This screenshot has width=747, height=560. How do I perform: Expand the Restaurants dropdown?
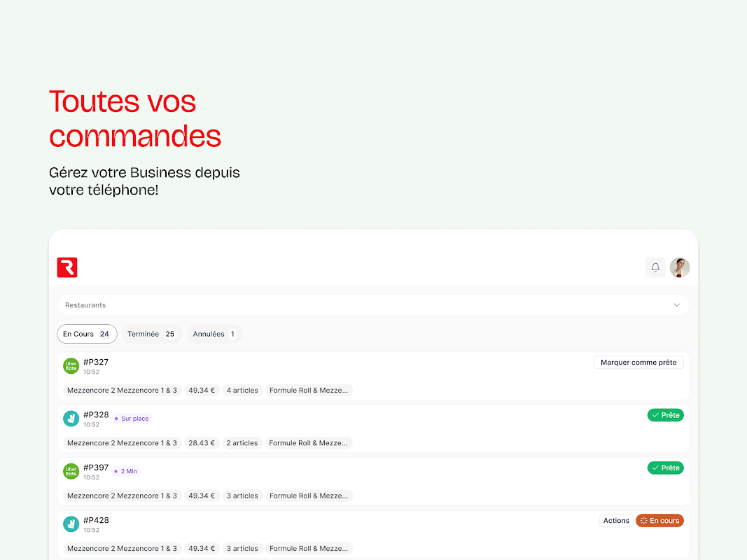click(373, 305)
